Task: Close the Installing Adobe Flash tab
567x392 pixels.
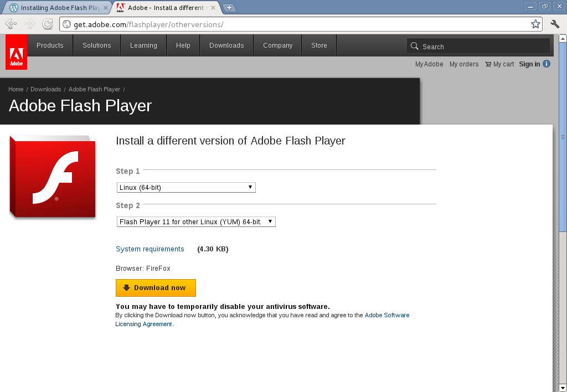Action: [105, 8]
